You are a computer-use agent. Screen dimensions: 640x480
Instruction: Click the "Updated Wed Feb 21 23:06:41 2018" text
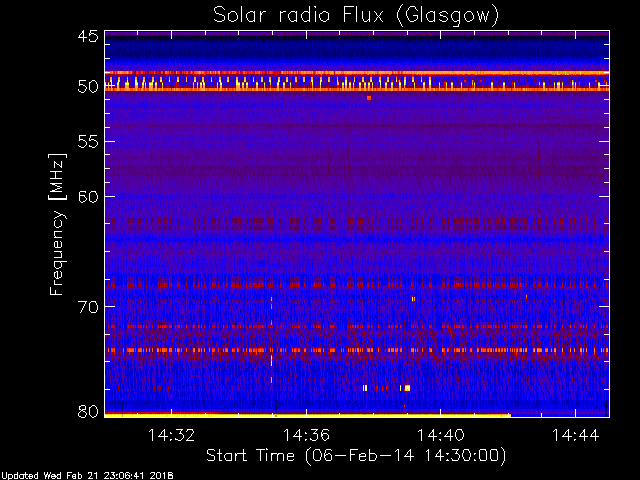87,476
